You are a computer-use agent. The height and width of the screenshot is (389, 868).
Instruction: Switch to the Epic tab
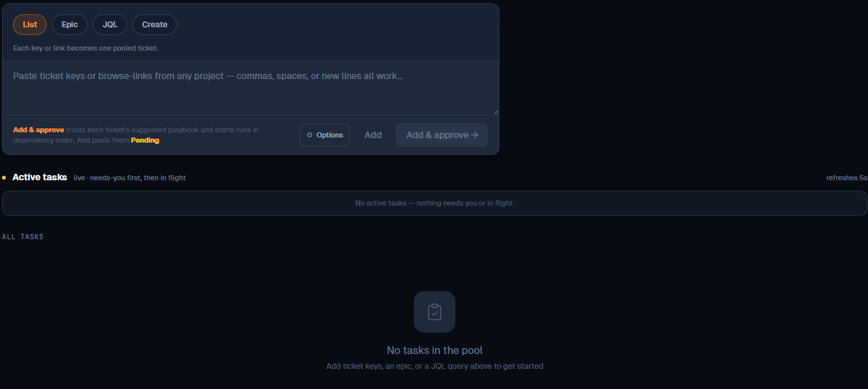click(69, 25)
